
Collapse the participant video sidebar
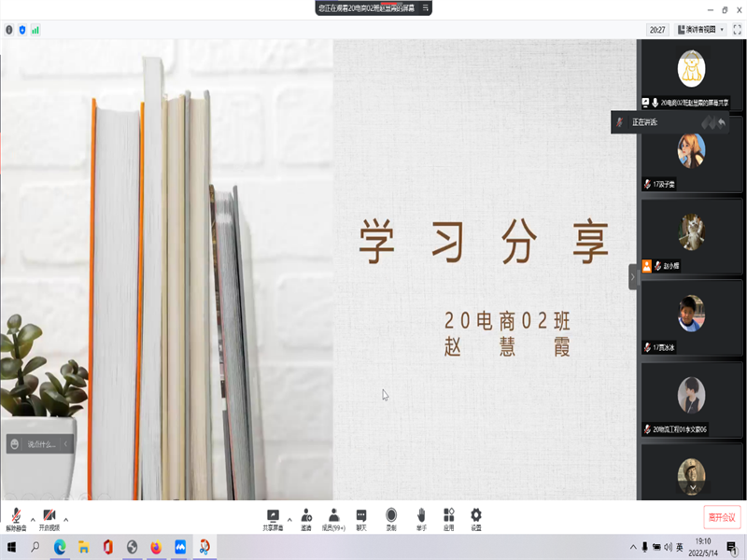(x=632, y=277)
